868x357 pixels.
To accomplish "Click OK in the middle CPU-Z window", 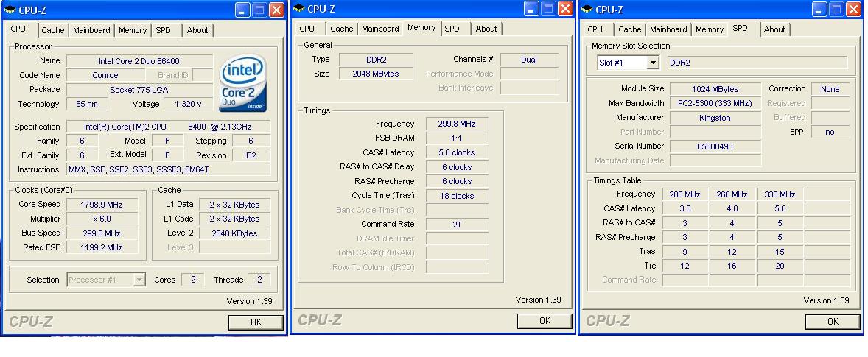I will (x=545, y=320).
